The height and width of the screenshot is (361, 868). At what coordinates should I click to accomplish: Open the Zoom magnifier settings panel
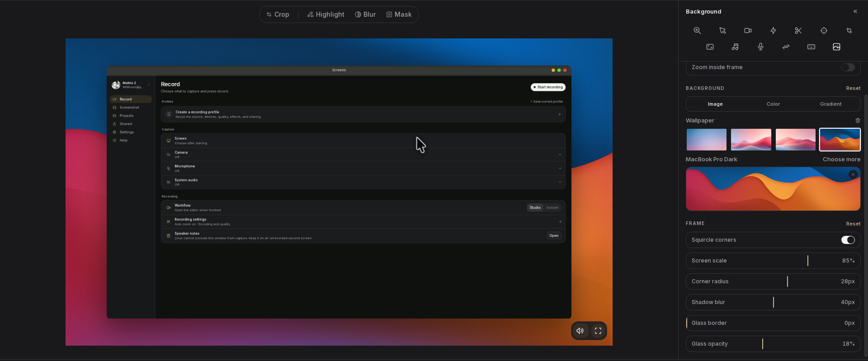click(x=697, y=31)
